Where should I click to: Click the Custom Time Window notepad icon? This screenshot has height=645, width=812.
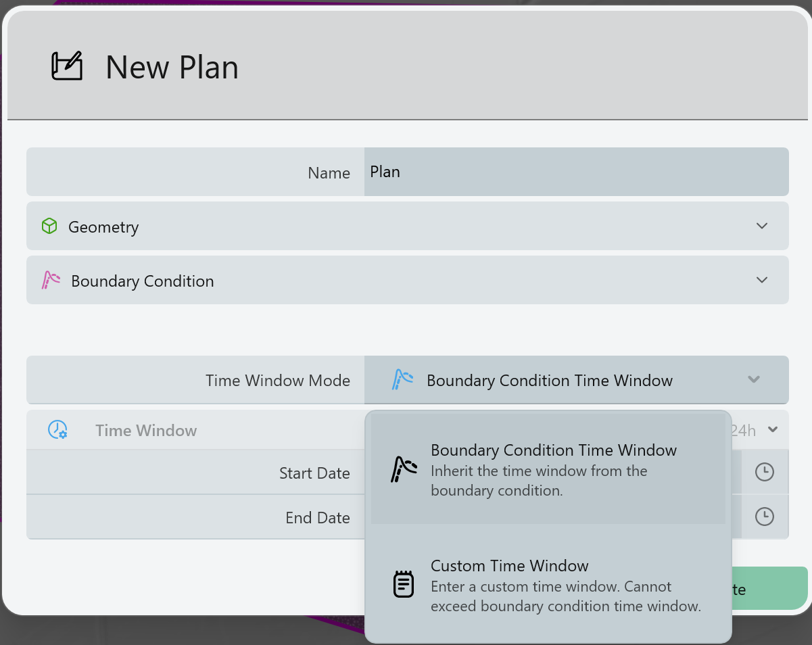pyautogui.click(x=404, y=584)
